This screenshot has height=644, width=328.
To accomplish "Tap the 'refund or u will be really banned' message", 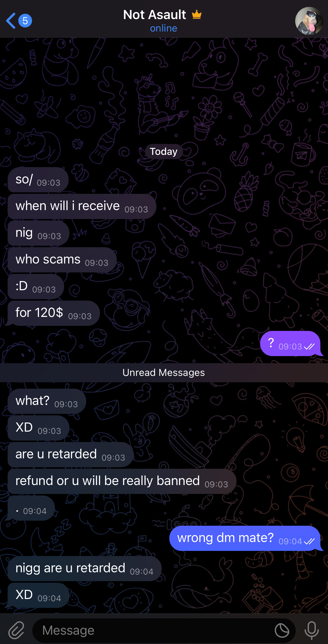I will [122, 481].
